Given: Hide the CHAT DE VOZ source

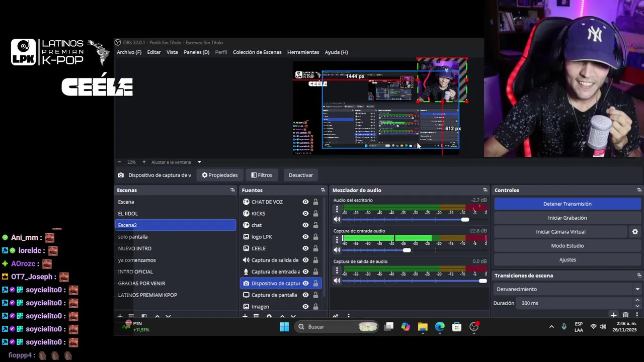Looking at the screenshot, I should click(x=305, y=202).
